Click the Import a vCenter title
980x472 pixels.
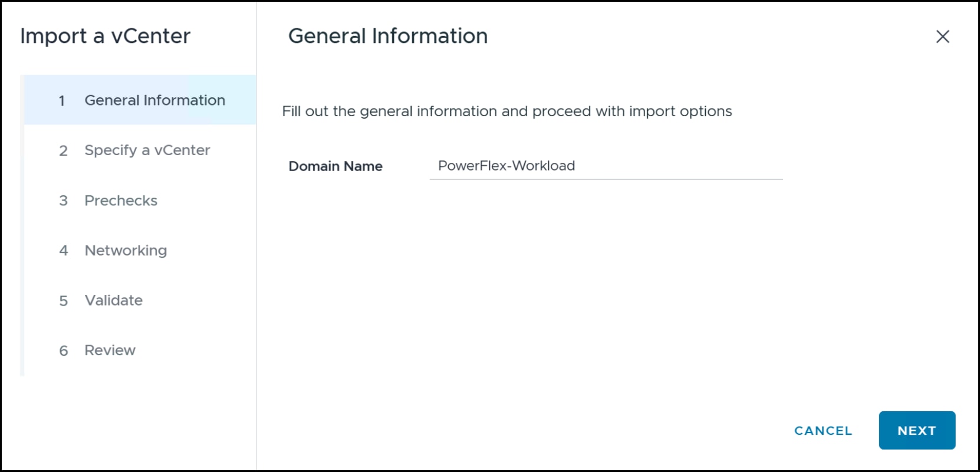(x=106, y=36)
